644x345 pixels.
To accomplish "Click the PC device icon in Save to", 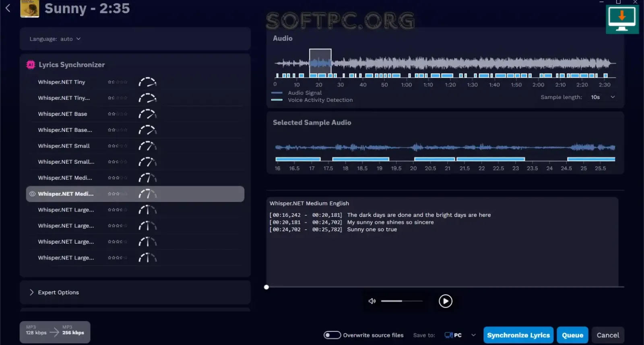I will coord(448,335).
